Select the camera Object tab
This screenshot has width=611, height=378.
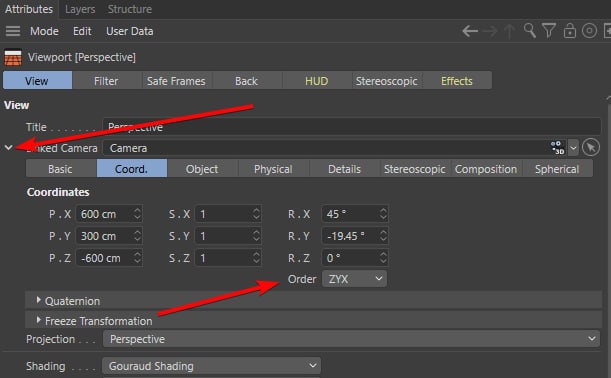pos(202,169)
